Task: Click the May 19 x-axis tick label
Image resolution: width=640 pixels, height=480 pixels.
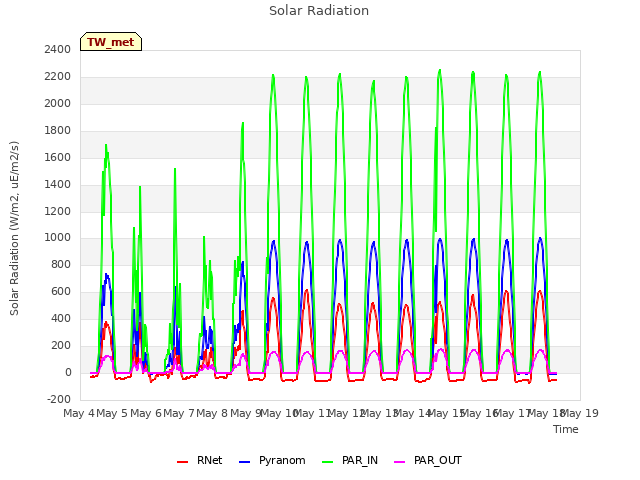Action: click(580, 413)
